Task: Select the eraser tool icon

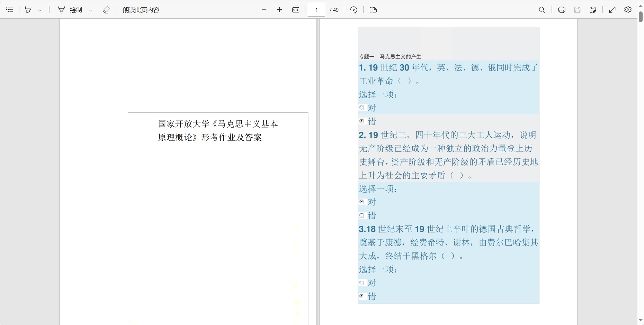Action: 106,10
